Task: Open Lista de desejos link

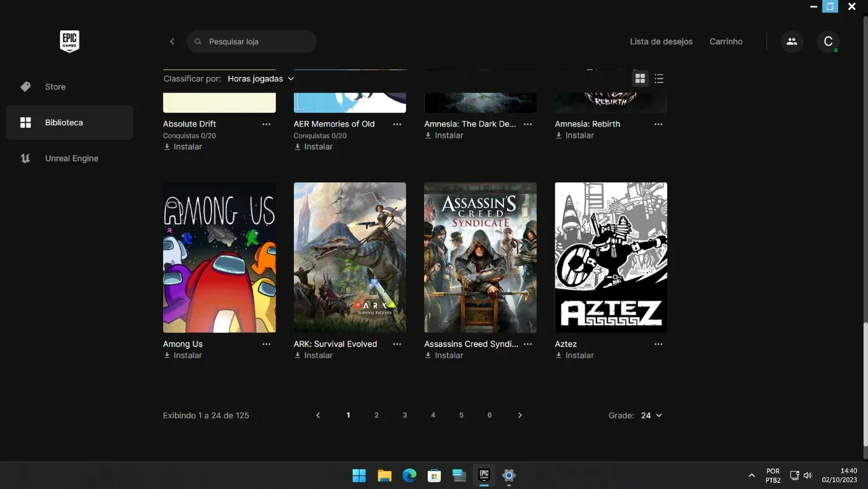Action: pos(661,42)
